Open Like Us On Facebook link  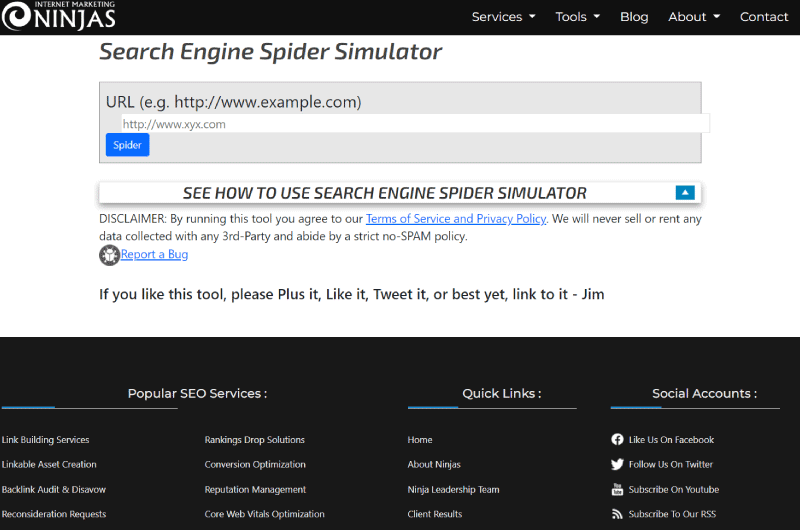coord(671,440)
